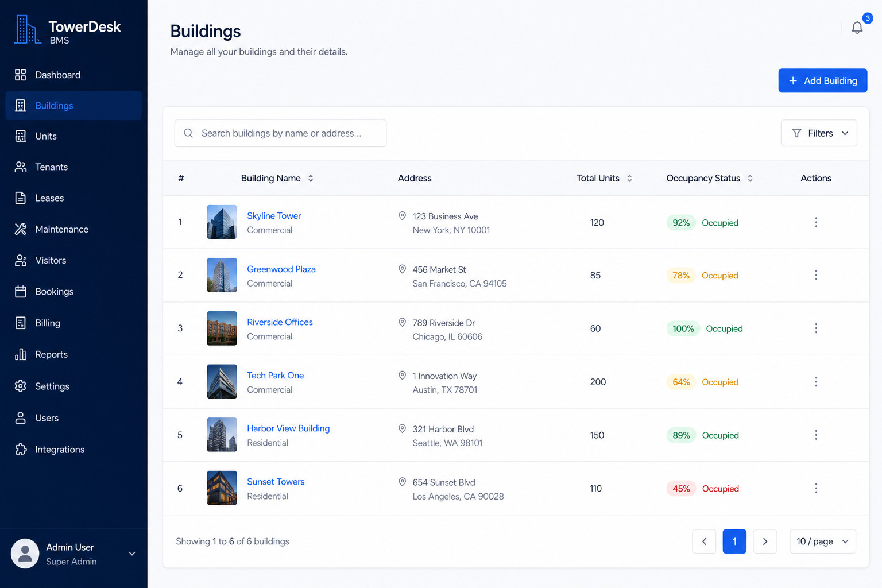Open notifications bell with badge 3

[x=857, y=27]
